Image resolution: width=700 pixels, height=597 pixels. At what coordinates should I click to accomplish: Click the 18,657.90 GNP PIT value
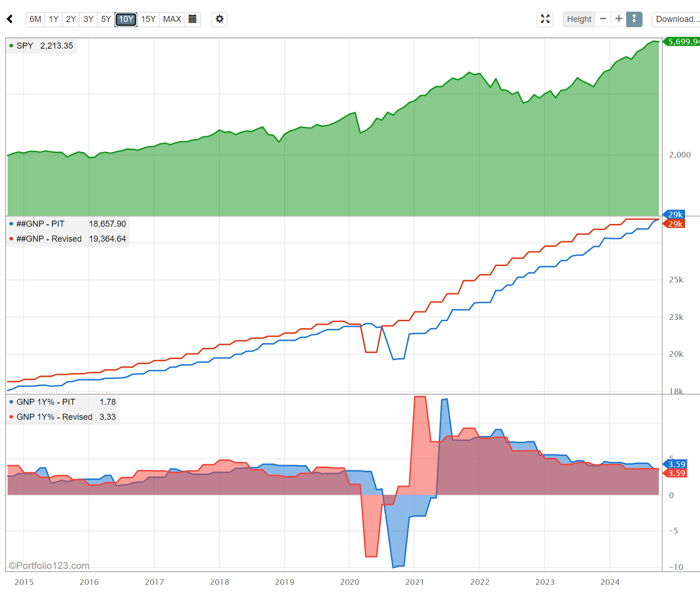click(x=107, y=224)
